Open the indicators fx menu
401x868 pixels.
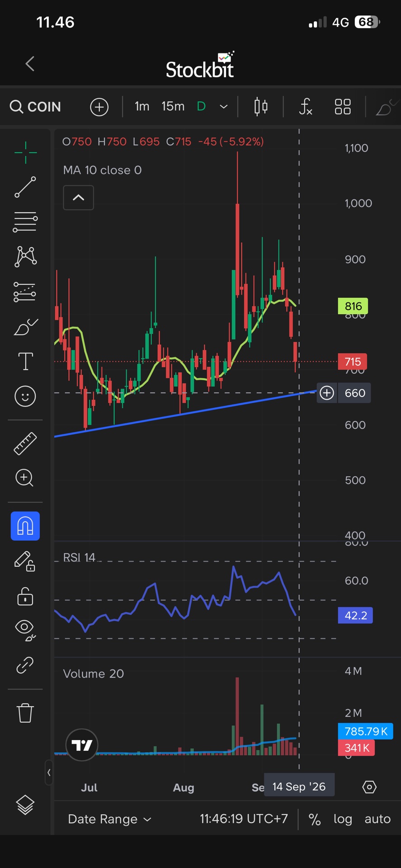(x=306, y=107)
